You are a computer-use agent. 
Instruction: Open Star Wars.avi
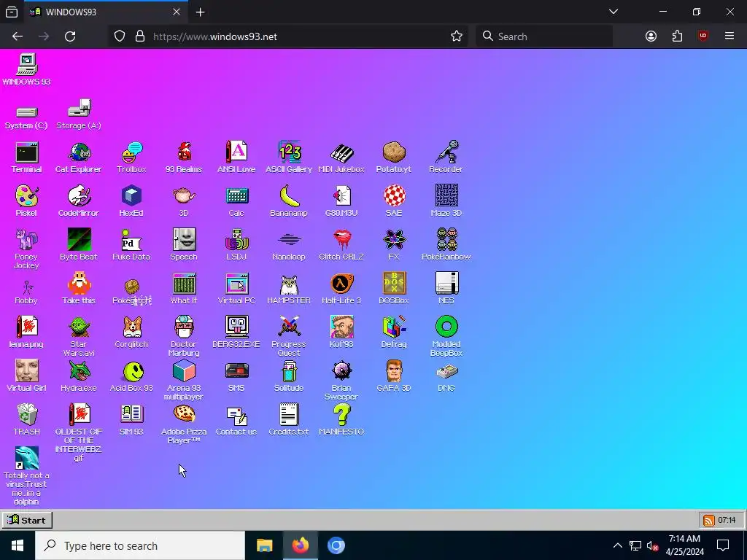(x=79, y=337)
